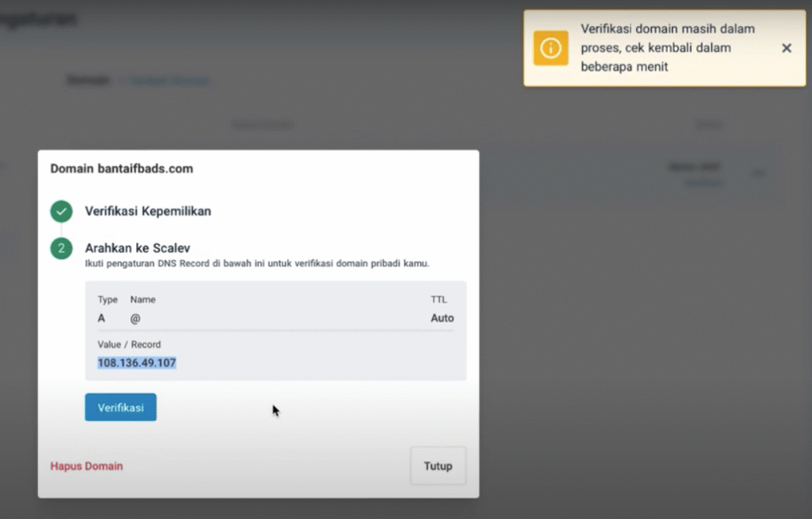Image resolution: width=812 pixels, height=519 pixels.
Task: Close the dialog with Tutup button
Action: point(438,466)
